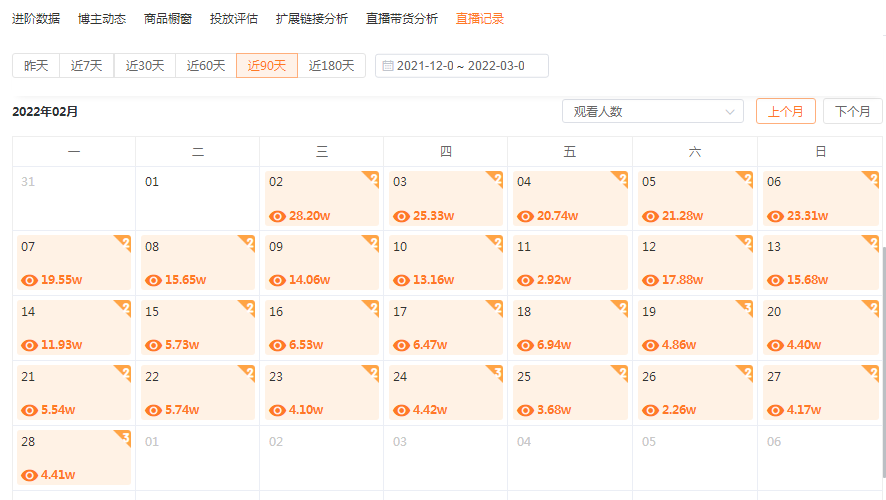Click the eye icon on Feb 12
Image resolution: width=886 pixels, height=500 pixels.
coord(650,280)
